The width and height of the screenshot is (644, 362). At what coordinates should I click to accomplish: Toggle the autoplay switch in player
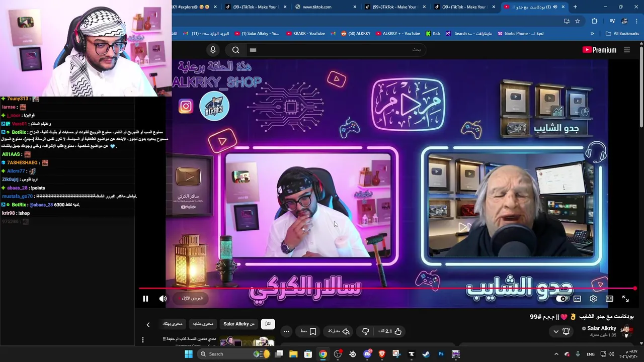(x=562, y=299)
